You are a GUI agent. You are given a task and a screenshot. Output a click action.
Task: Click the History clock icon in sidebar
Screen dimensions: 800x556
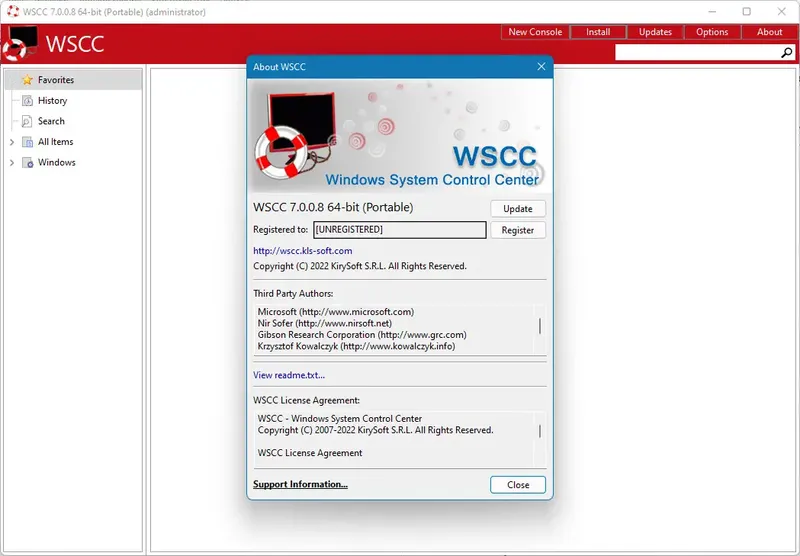[27, 100]
